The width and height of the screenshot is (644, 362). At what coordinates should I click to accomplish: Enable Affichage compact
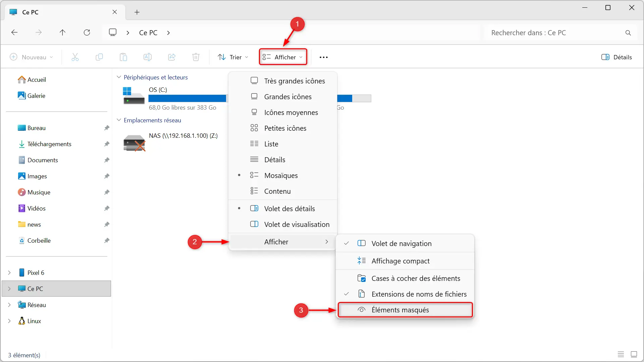pos(405,261)
